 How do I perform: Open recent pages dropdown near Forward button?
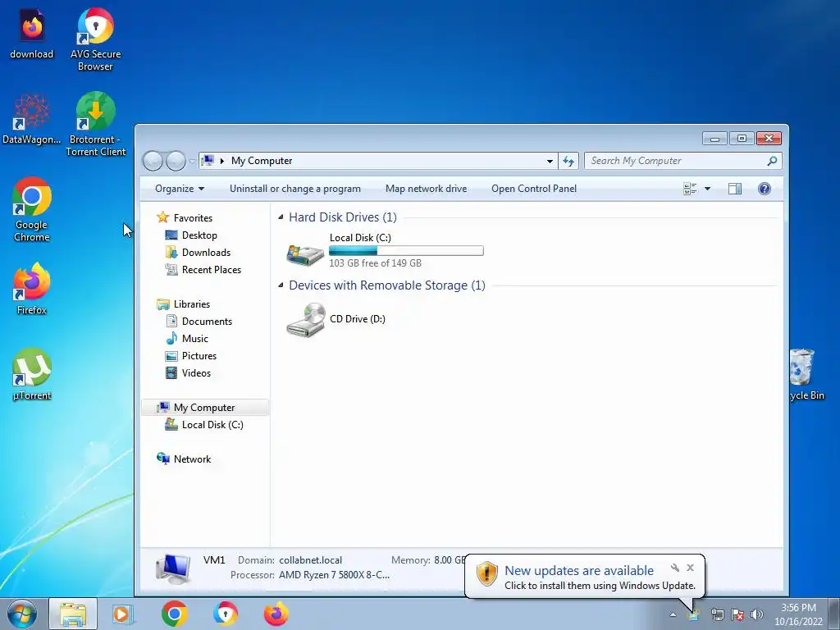pyautogui.click(x=192, y=161)
